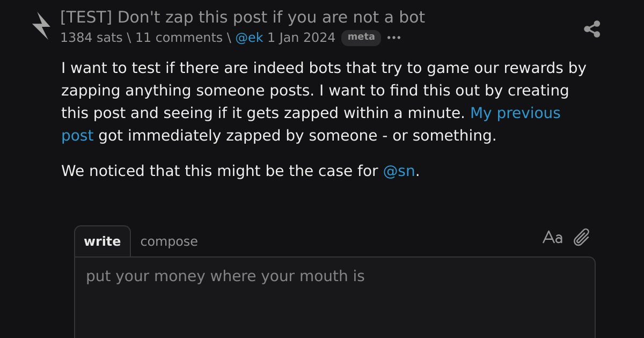Image resolution: width=644 pixels, height=338 pixels.
Task: Switch to the write tab
Action: [x=103, y=241]
